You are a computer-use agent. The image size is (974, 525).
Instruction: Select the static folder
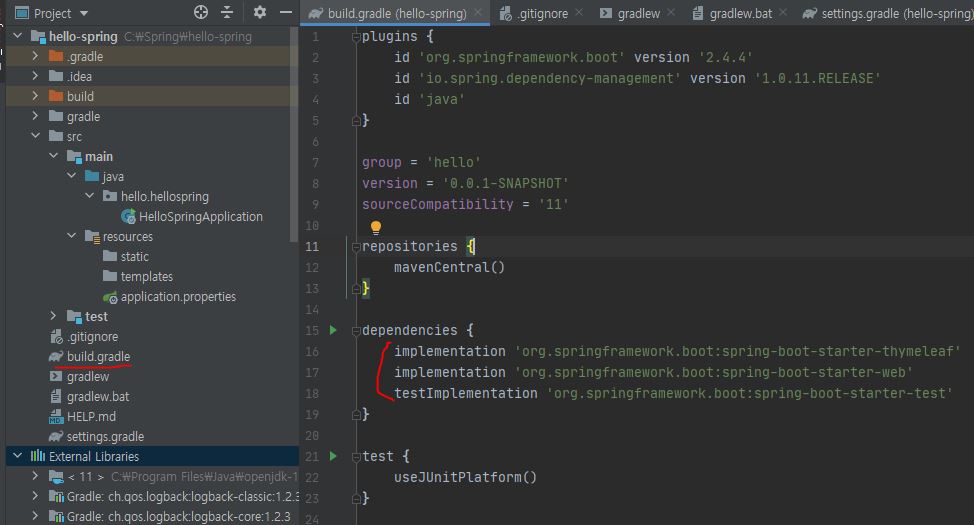click(134, 257)
